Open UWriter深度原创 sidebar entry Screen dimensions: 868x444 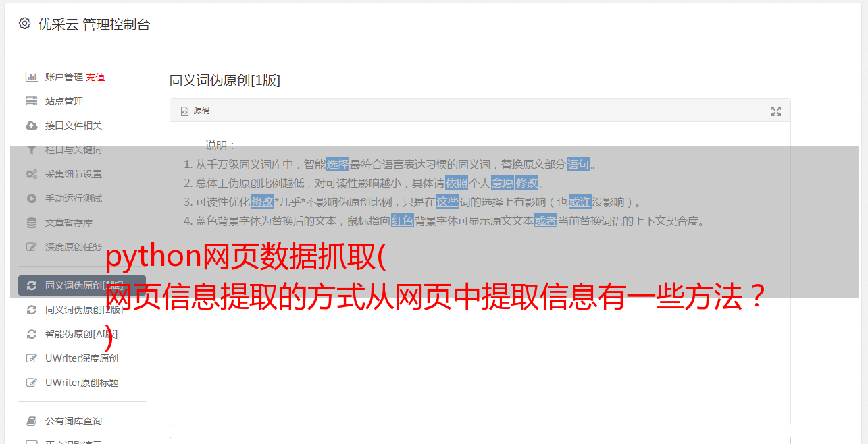coord(82,358)
